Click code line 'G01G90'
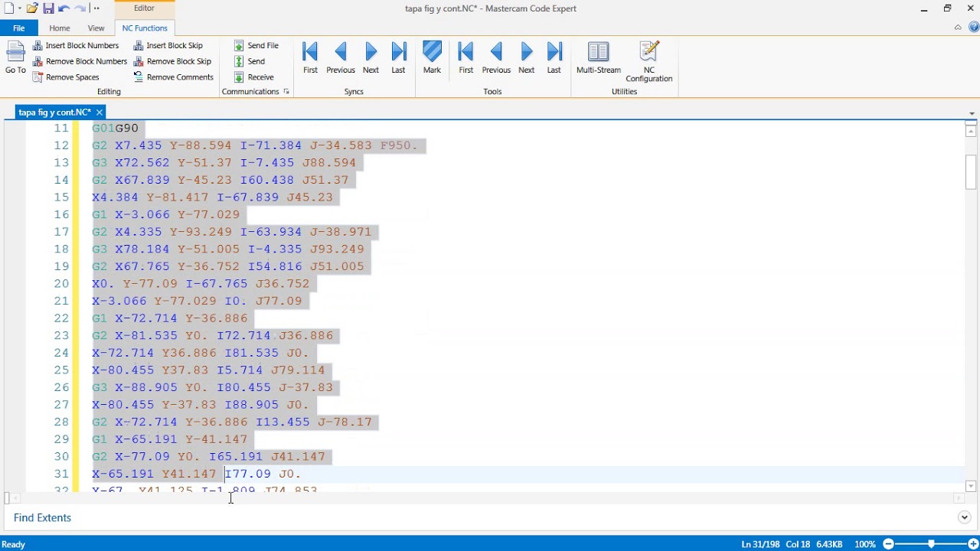 [x=116, y=128]
